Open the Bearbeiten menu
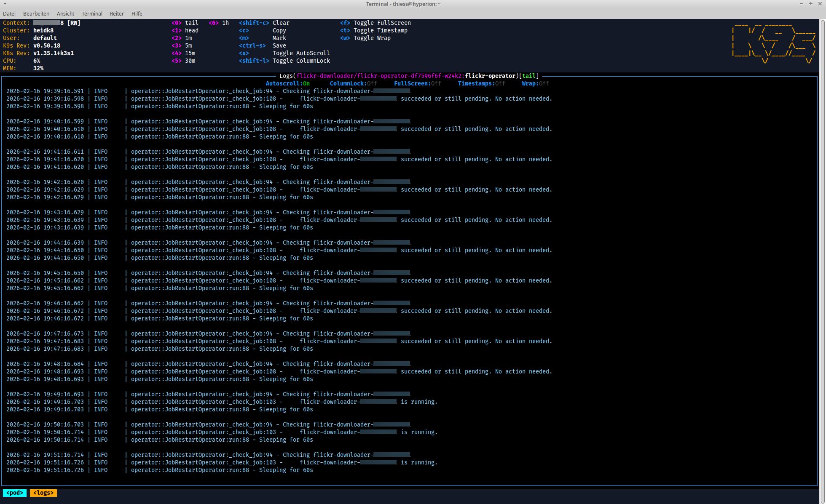 (36, 13)
